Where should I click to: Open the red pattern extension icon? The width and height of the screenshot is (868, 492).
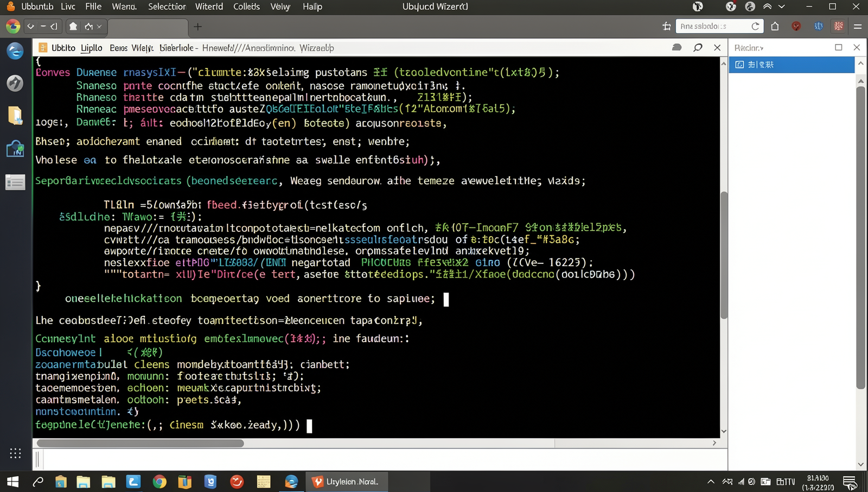pos(839,26)
